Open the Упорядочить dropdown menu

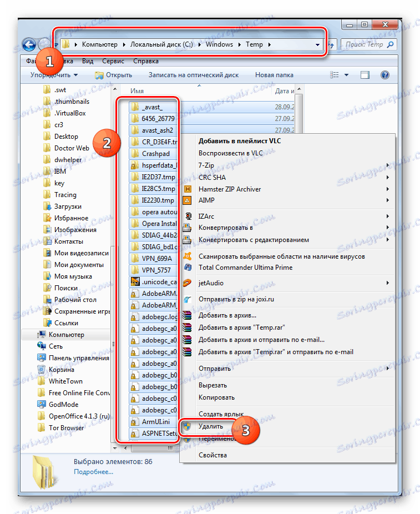(x=54, y=75)
